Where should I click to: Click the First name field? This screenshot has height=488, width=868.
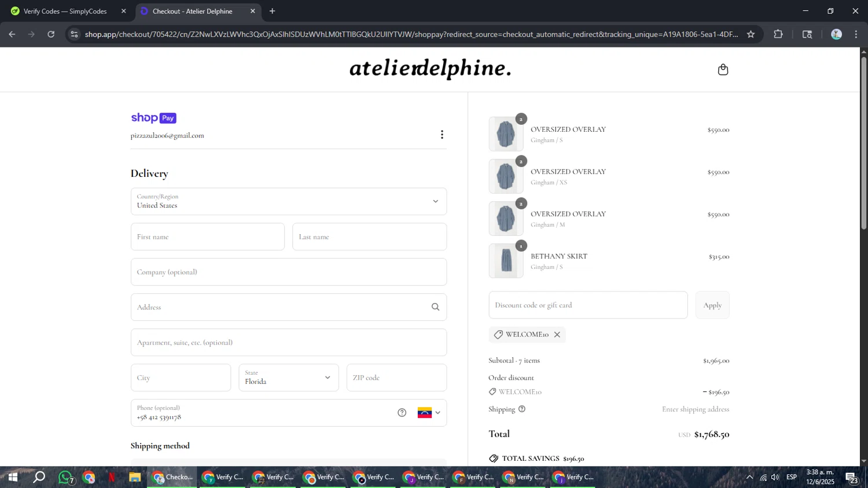click(x=208, y=236)
